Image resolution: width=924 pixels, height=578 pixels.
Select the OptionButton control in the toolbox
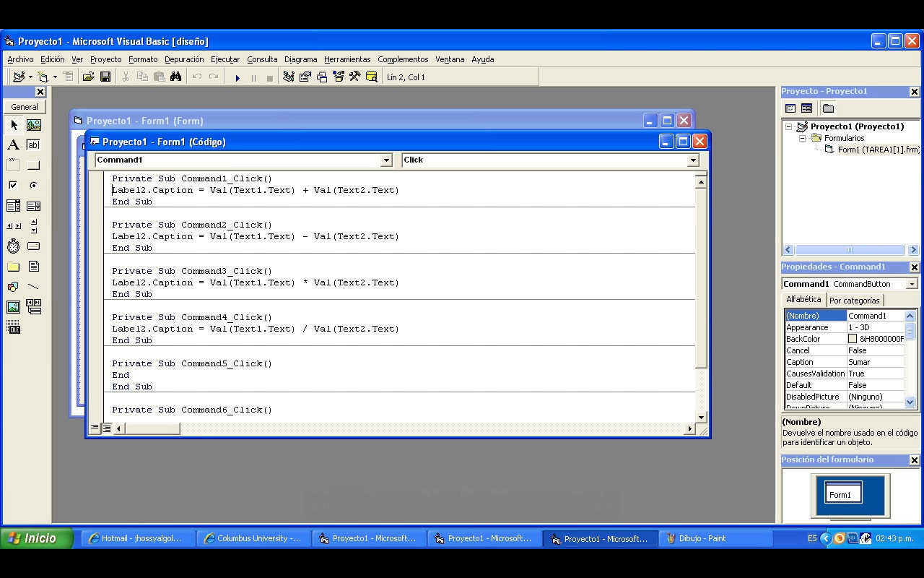(x=33, y=185)
